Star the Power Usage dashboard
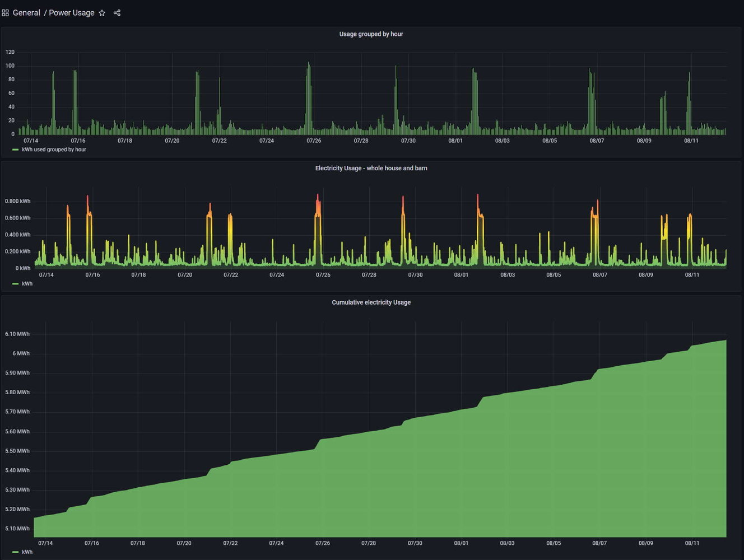 (x=102, y=13)
